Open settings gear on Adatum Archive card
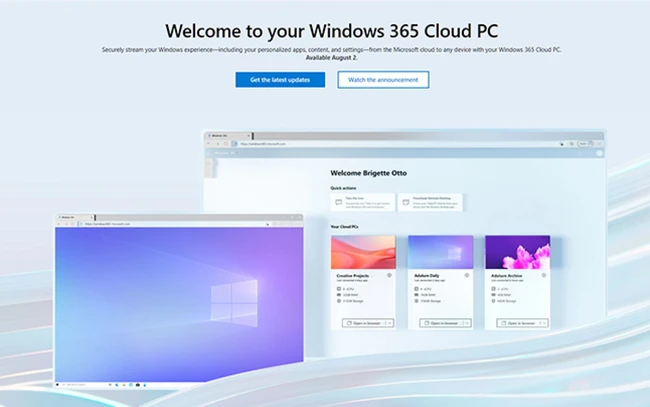Viewport: 650px width, 407px height. tap(544, 275)
